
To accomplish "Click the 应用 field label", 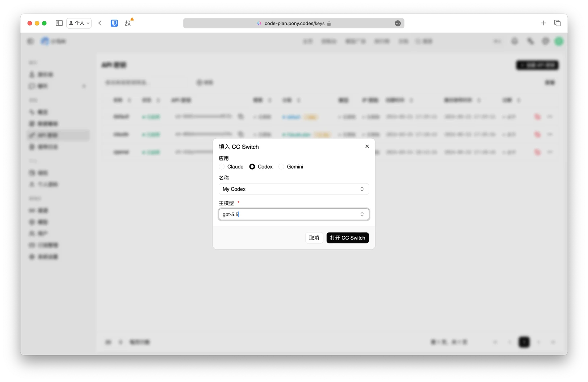I will click(x=224, y=158).
